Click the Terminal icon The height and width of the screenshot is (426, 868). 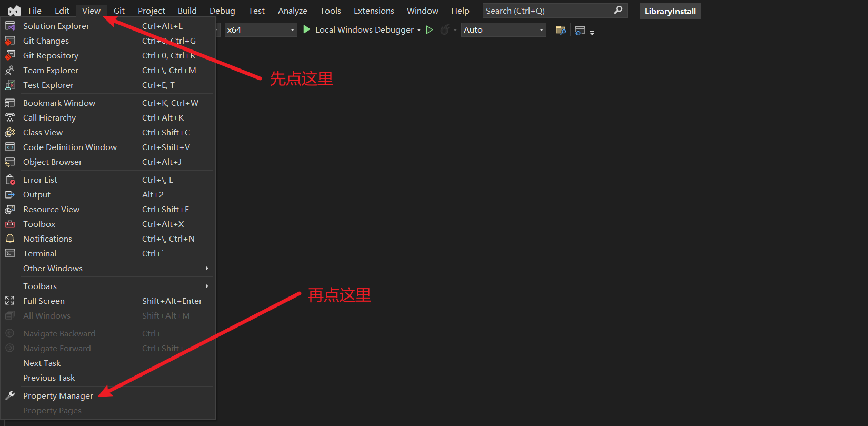10,253
